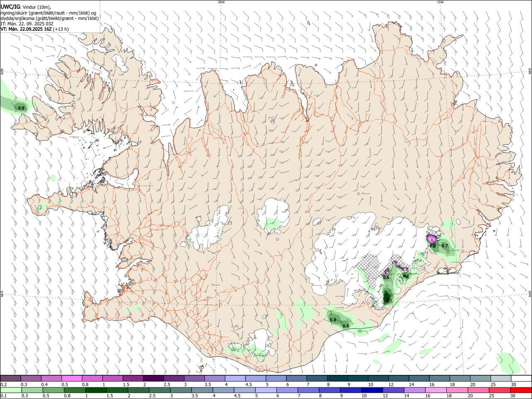Select the dark teal swatch above top-row label 9
The width and height of the screenshot is (532, 399).
tap(358, 378)
